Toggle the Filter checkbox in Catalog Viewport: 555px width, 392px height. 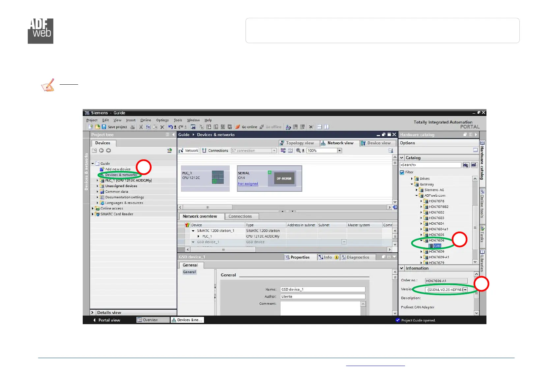coord(402,172)
